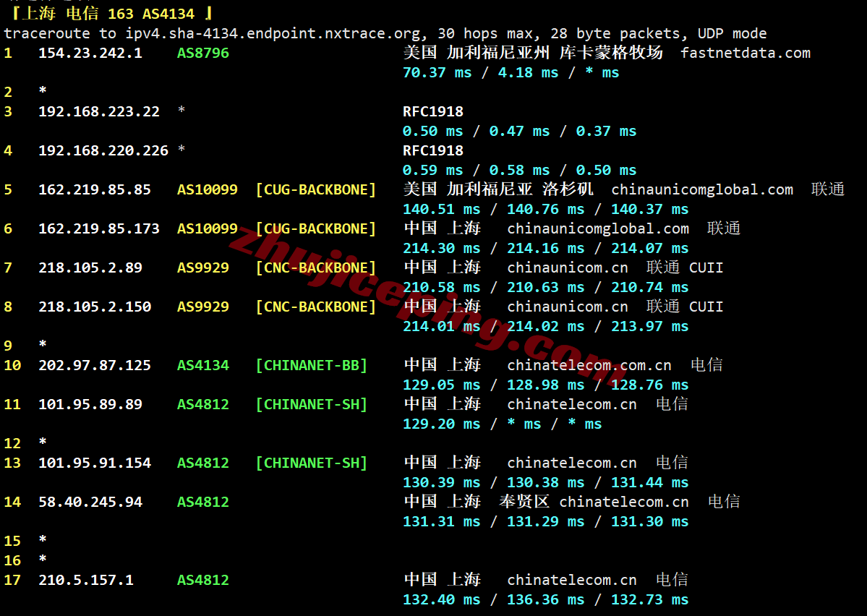The height and width of the screenshot is (616, 867).
Task: Select the IP 210.5.157.1
Action: coord(86,580)
